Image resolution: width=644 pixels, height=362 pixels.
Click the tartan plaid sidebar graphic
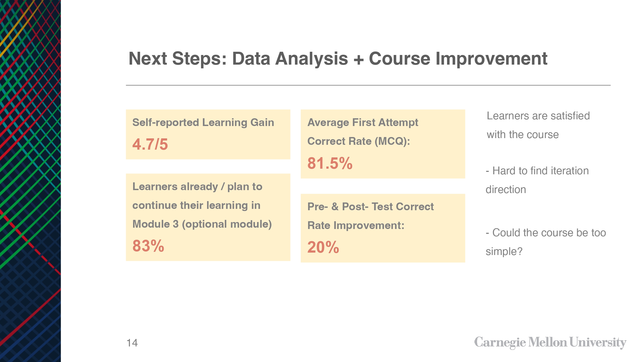[30, 181]
